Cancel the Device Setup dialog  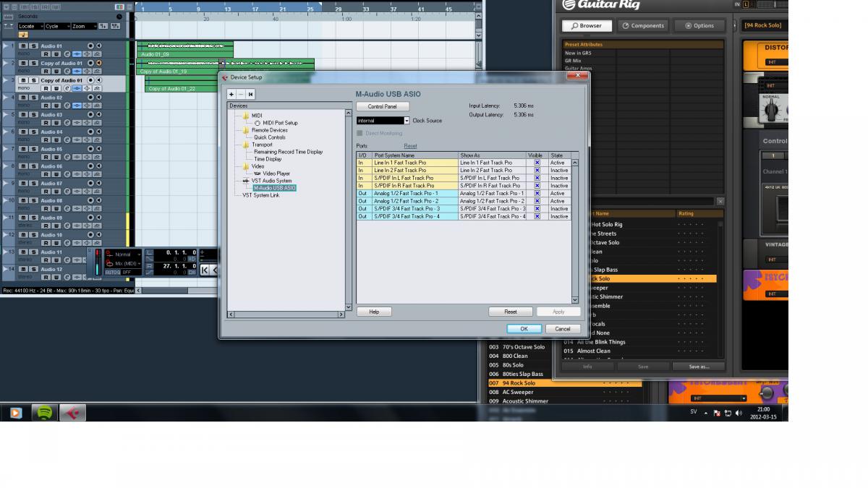click(x=563, y=329)
